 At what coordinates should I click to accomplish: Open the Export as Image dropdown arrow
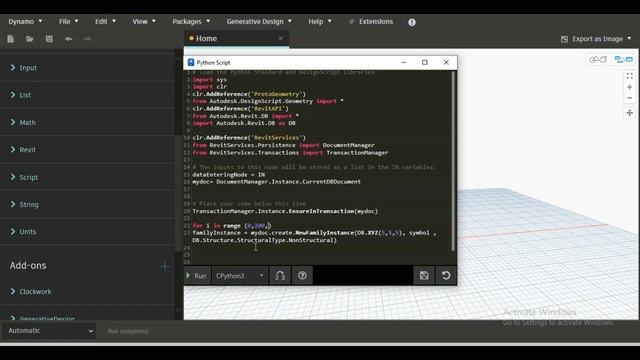629,38
